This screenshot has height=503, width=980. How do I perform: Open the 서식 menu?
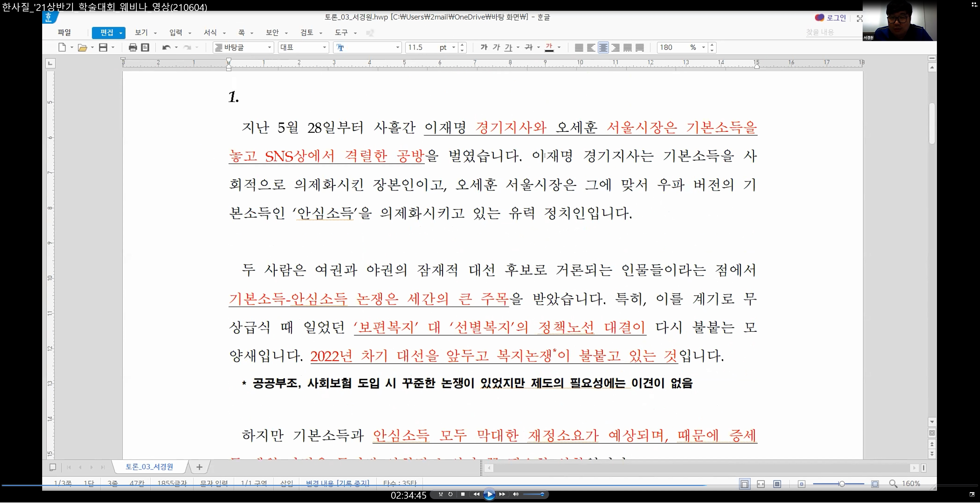tap(210, 33)
